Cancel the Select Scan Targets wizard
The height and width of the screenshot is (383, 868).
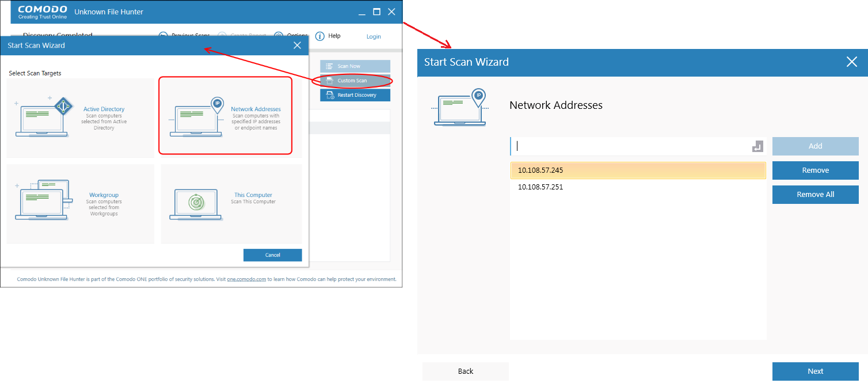pyautogui.click(x=273, y=255)
